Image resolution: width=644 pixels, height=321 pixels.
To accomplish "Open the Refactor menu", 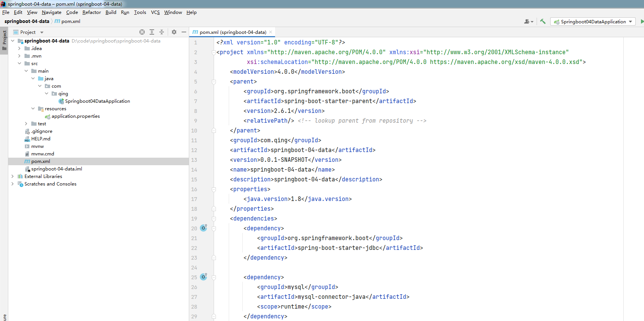I will pos(92,12).
